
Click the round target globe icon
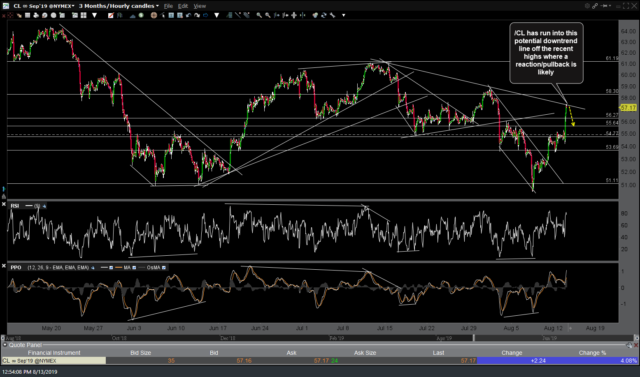click(153, 16)
